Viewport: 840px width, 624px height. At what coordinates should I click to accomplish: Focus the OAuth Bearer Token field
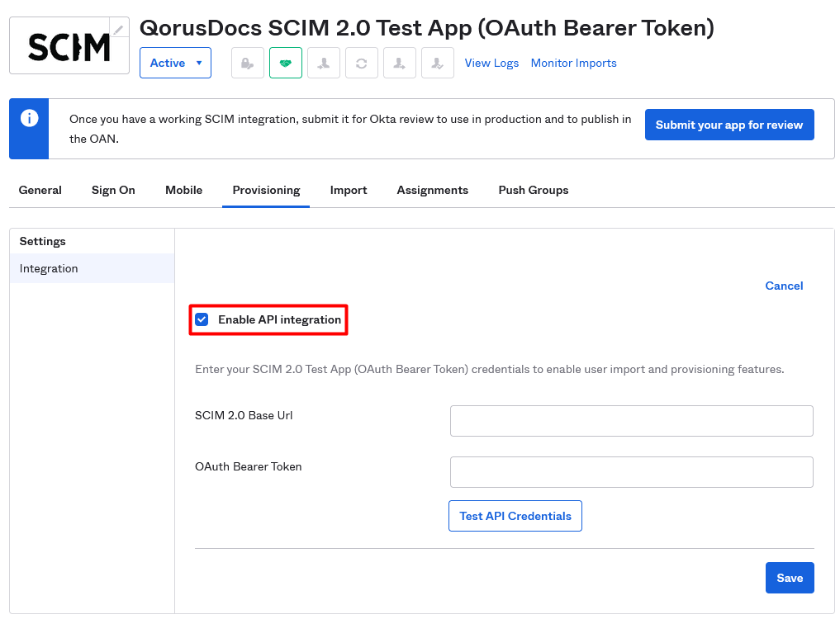(x=632, y=472)
